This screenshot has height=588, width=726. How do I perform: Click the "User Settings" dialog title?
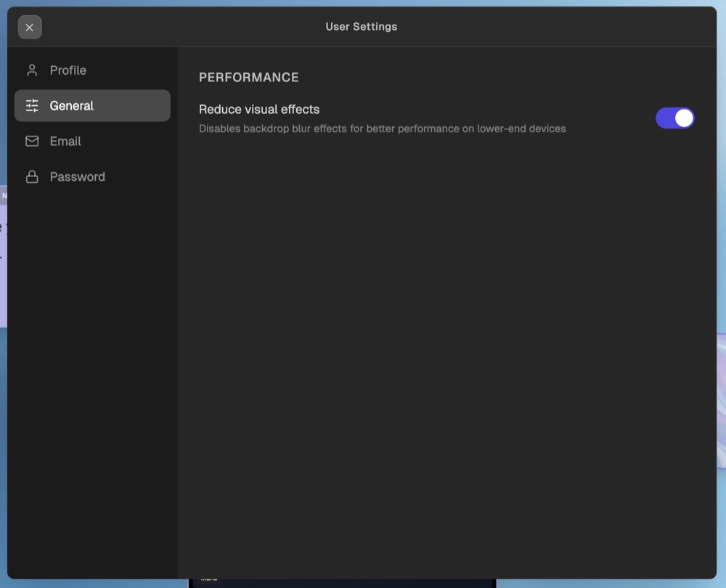(x=361, y=27)
